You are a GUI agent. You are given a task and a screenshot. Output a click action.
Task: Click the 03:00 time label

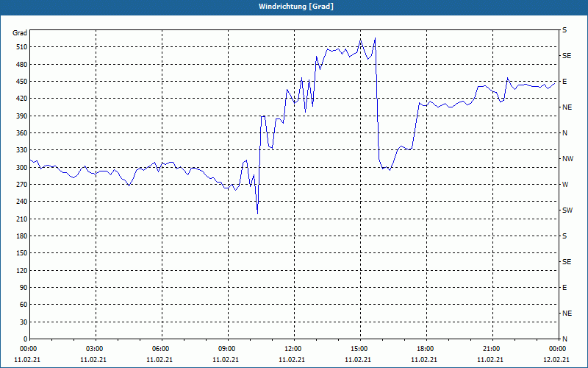tap(93, 349)
